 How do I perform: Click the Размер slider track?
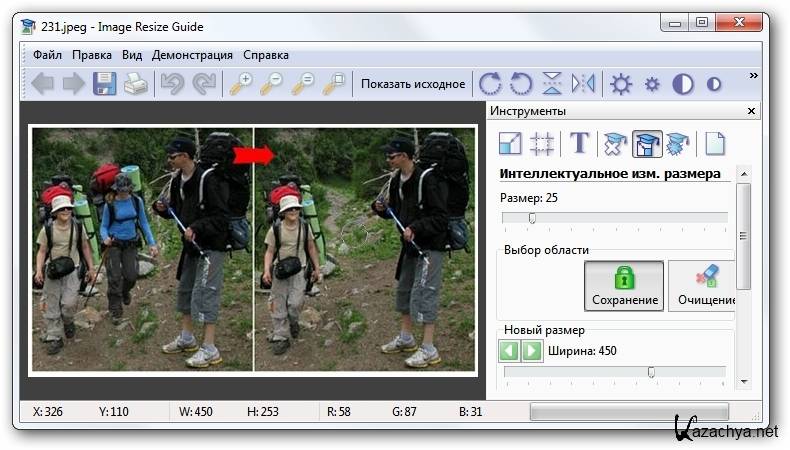pyautogui.click(x=614, y=218)
